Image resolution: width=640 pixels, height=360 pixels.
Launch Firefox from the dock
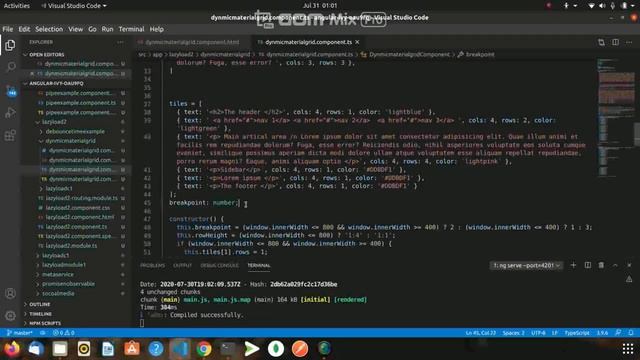pos(12,349)
